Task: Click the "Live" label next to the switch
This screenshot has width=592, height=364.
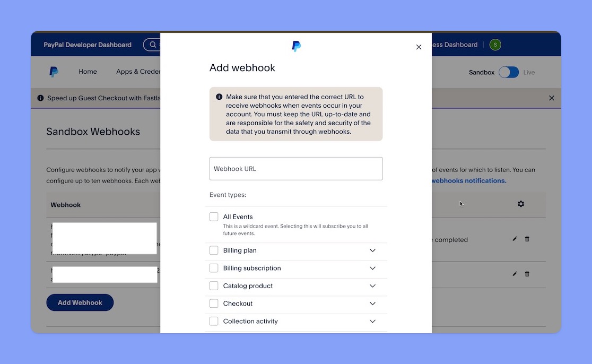Action: pos(529,73)
